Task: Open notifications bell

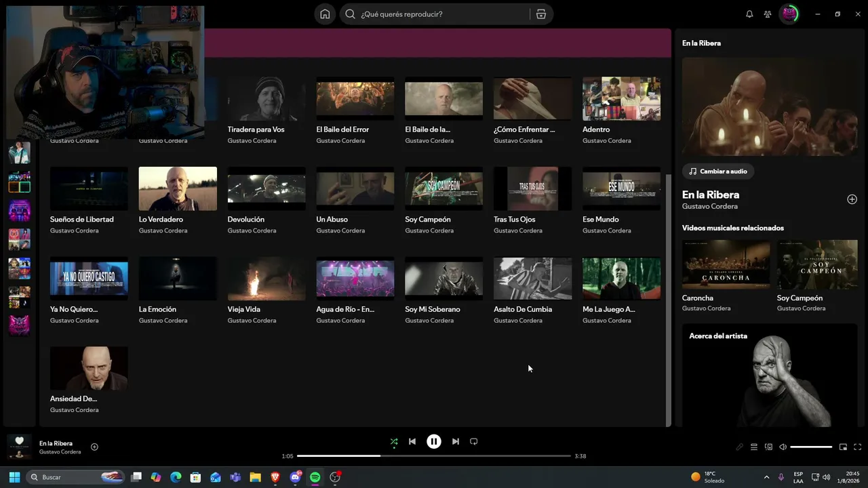Action: 749,14
